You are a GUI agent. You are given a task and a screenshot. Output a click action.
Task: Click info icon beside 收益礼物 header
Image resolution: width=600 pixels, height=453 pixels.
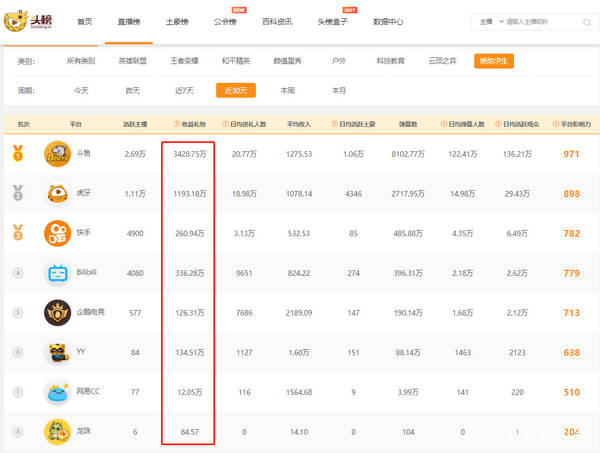[176, 124]
